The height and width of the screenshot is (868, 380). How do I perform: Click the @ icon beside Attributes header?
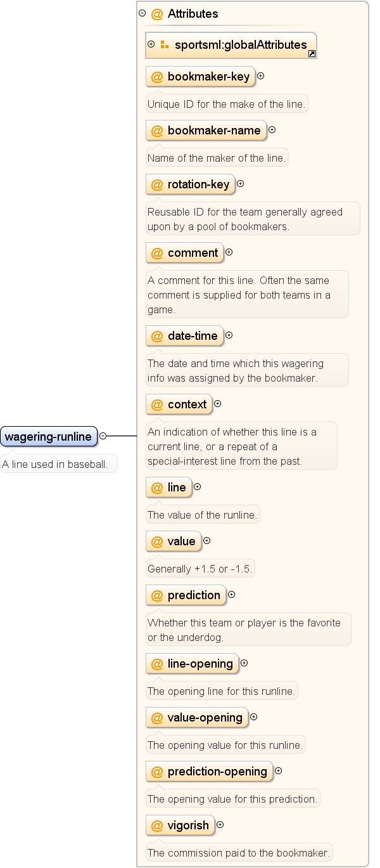[157, 14]
